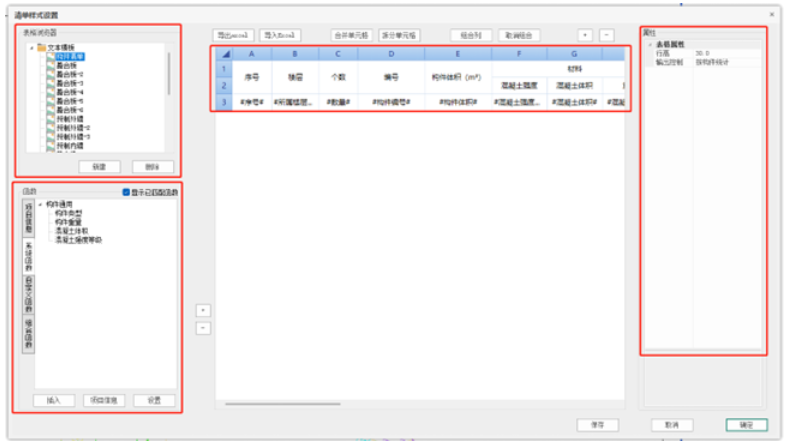Collapse the 表格属性 property group
The height and width of the screenshot is (442, 790).
(x=650, y=45)
